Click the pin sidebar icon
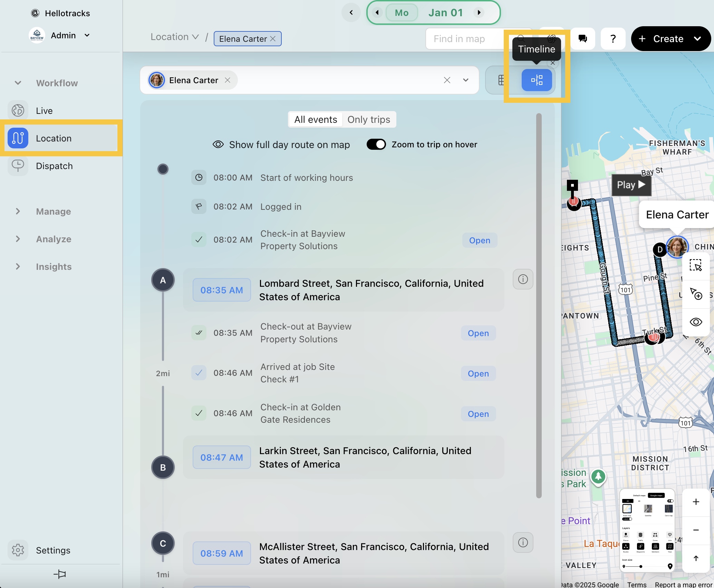This screenshot has width=714, height=588. [x=60, y=574]
